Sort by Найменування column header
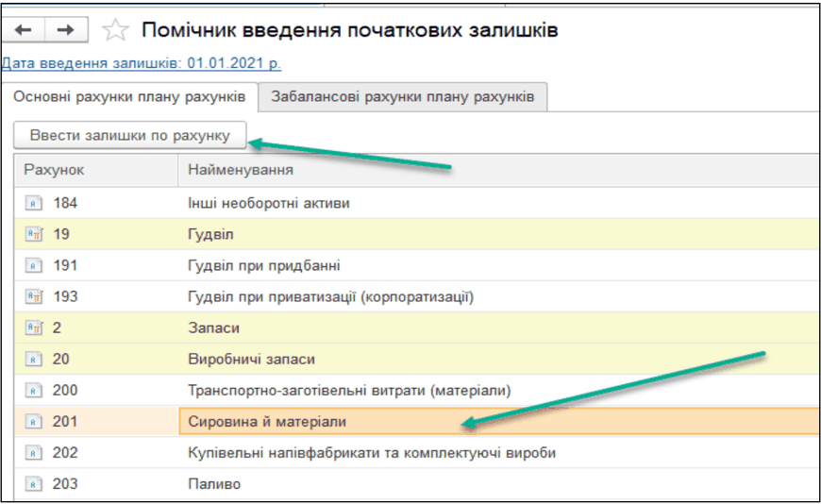 coord(240,170)
